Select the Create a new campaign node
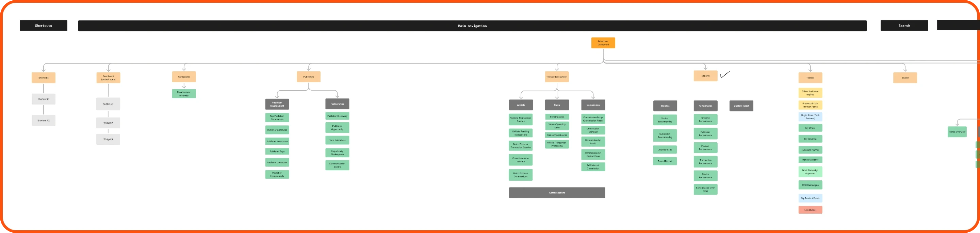The height and width of the screenshot is (233, 980). [184, 94]
